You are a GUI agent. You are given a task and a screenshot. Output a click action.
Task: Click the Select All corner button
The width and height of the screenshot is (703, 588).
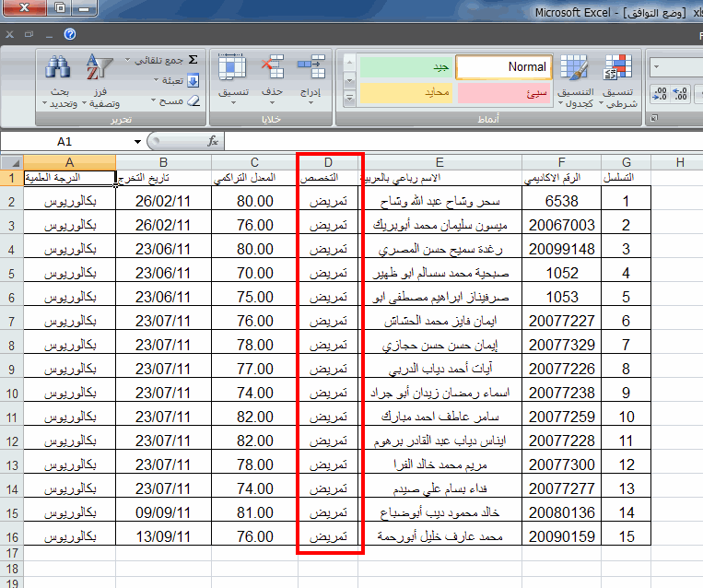click(x=12, y=162)
